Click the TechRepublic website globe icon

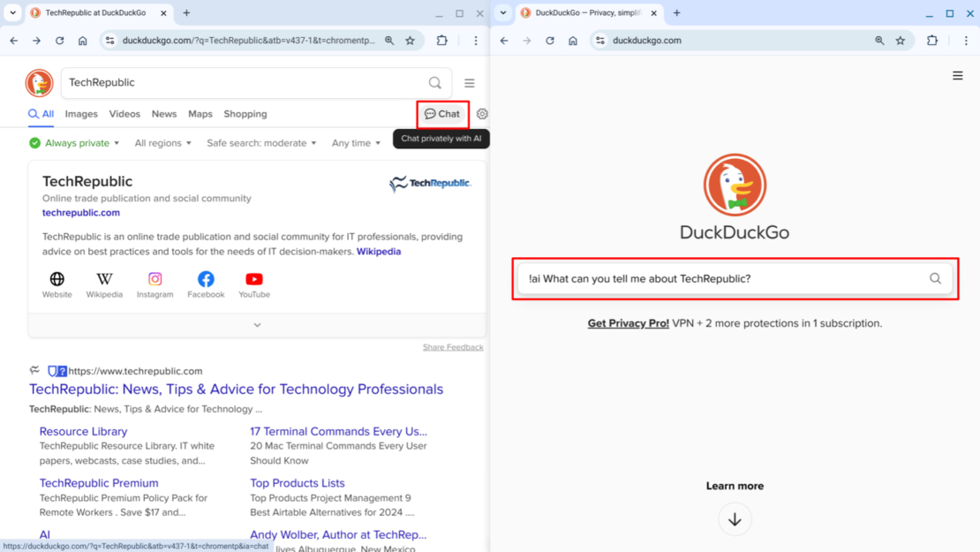pyautogui.click(x=57, y=280)
